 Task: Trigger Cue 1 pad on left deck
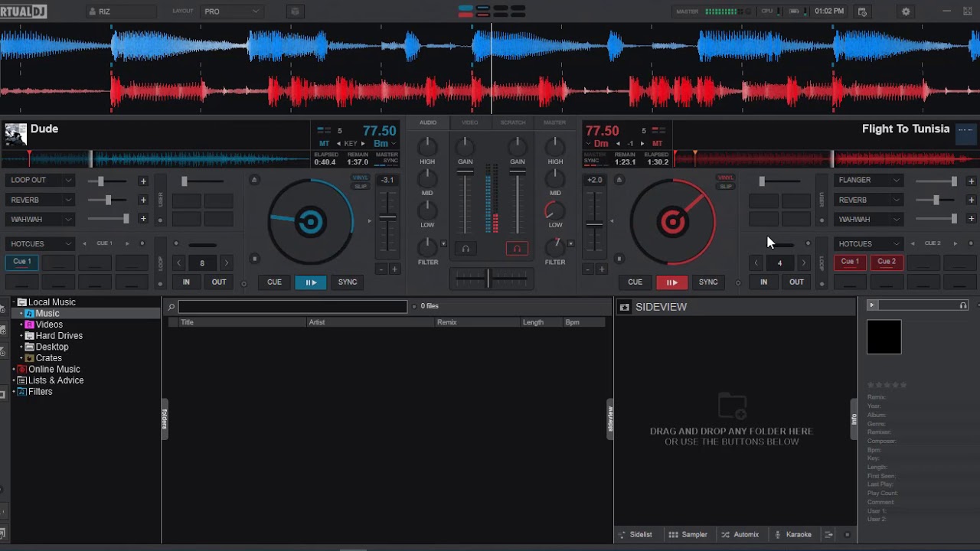[x=22, y=262]
